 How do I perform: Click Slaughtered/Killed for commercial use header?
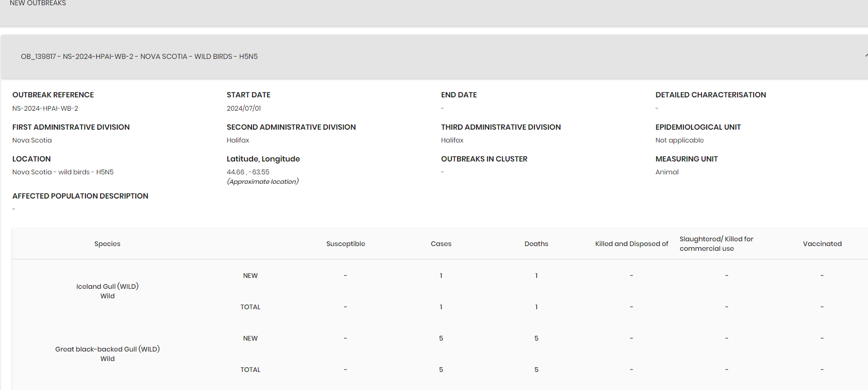(x=716, y=244)
